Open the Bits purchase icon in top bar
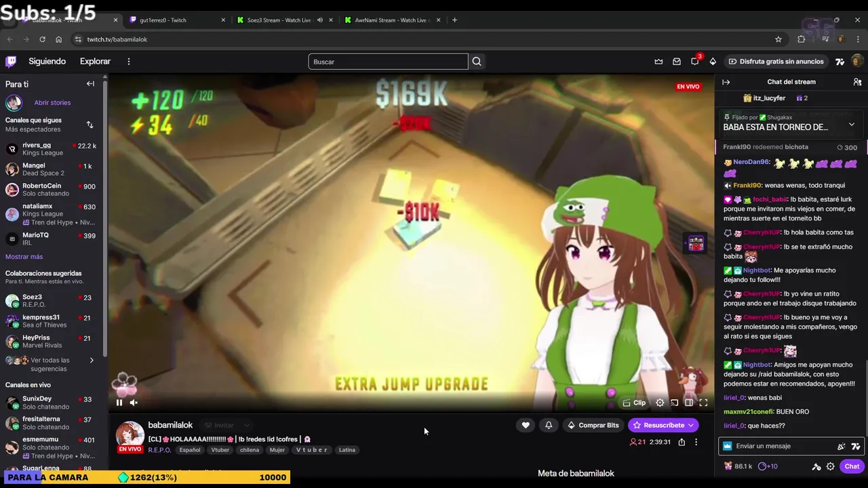Image resolution: width=868 pixels, height=488 pixels. click(713, 62)
